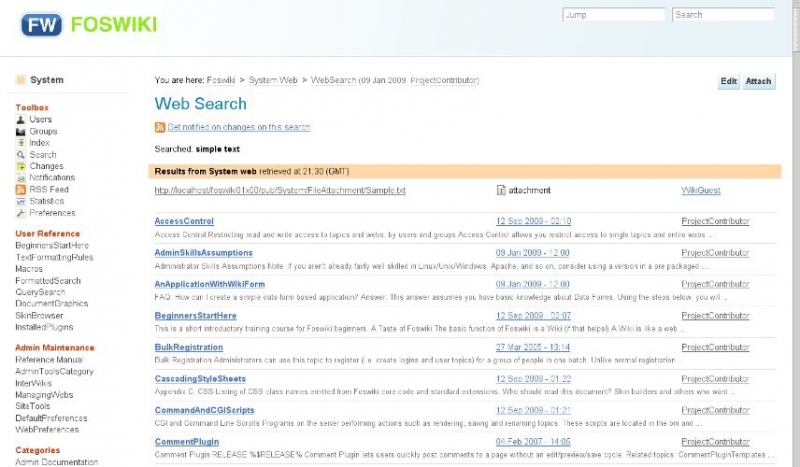800x467 pixels.
Task: Open the QuerySearch reference link
Action: point(40,292)
